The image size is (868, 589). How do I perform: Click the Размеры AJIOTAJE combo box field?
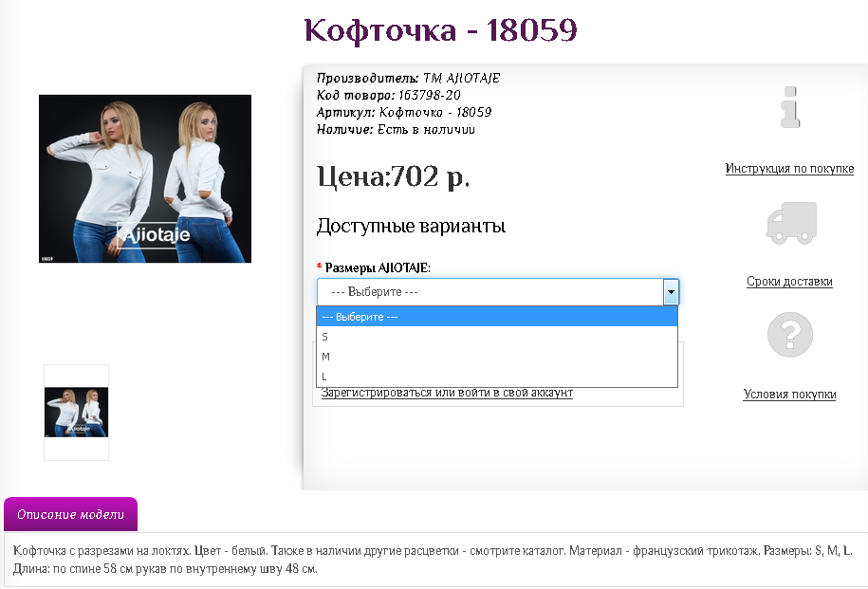498,292
